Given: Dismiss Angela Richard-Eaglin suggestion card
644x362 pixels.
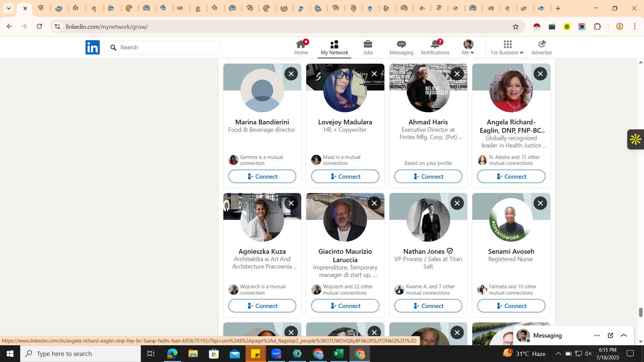Looking at the screenshot, I should [540, 74].
